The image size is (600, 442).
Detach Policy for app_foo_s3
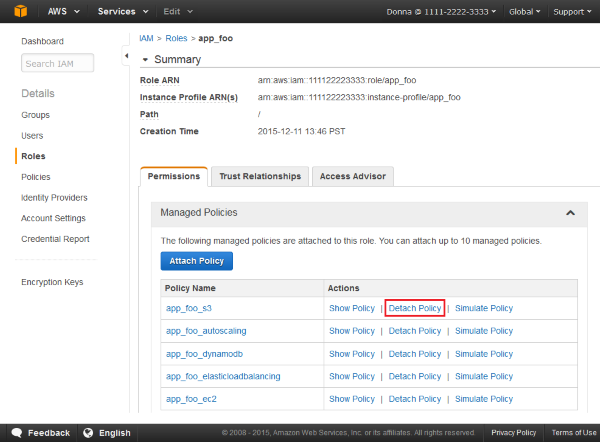tap(415, 308)
